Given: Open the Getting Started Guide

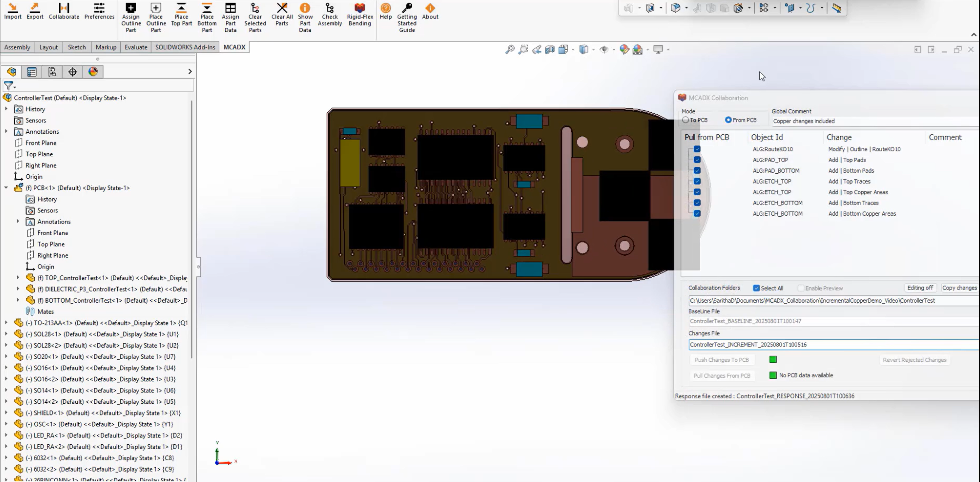Looking at the screenshot, I should [x=407, y=17].
